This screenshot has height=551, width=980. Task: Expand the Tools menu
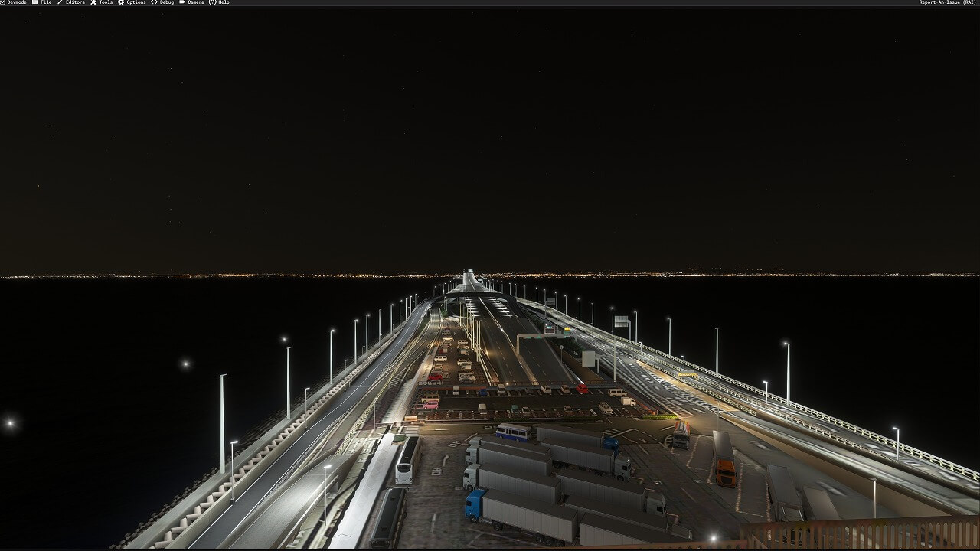pos(106,2)
